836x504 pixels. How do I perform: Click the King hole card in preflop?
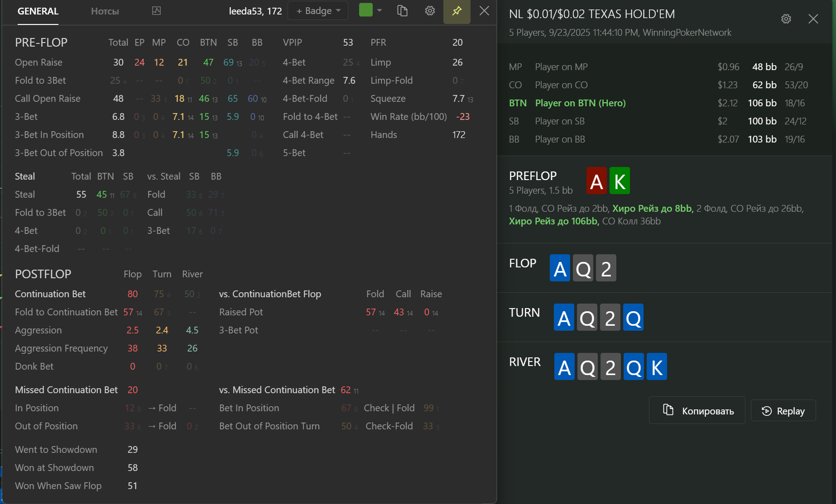(620, 181)
